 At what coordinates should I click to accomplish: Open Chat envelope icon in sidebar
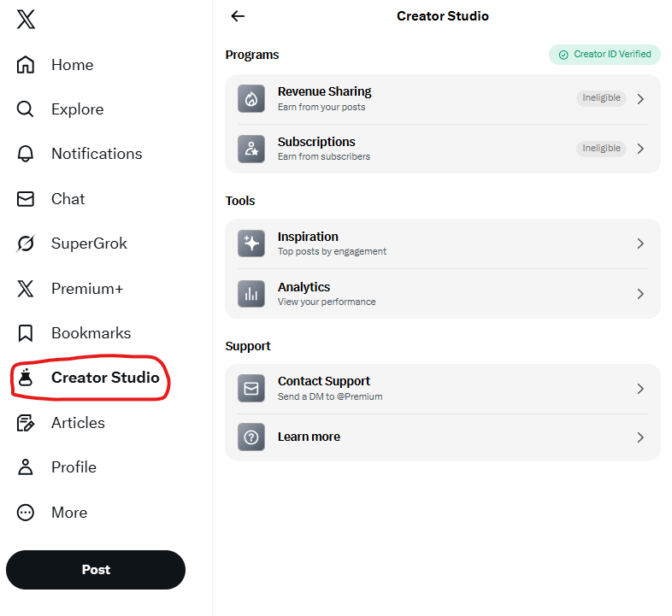point(26,199)
